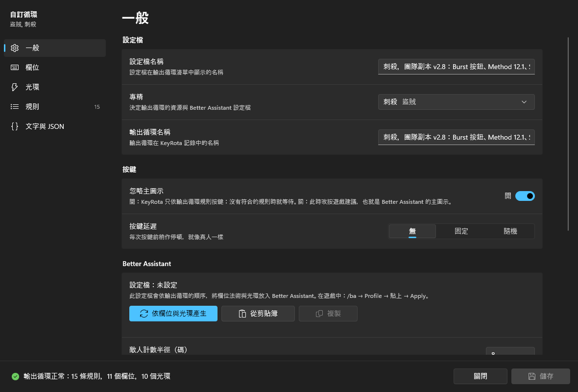Click 從剪貼簿 button label
The image size is (578, 392).
click(264, 314)
